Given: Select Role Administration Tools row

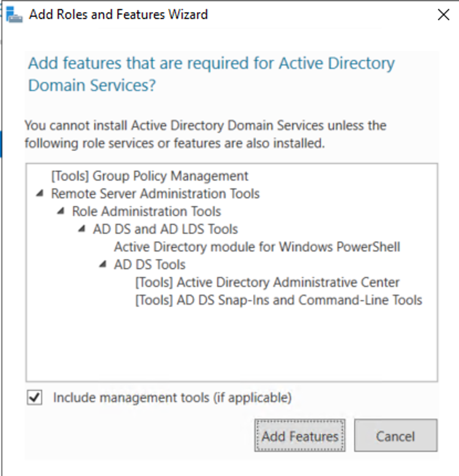Looking at the screenshot, I should click(x=146, y=212).
